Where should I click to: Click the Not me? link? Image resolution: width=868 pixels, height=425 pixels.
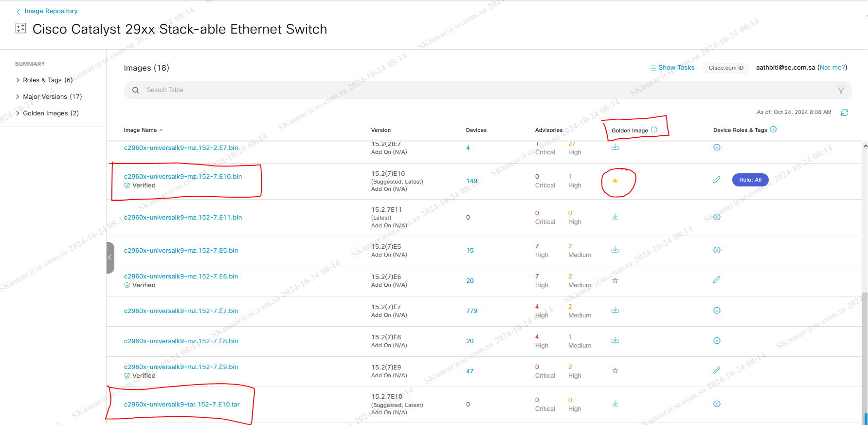pos(832,68)
